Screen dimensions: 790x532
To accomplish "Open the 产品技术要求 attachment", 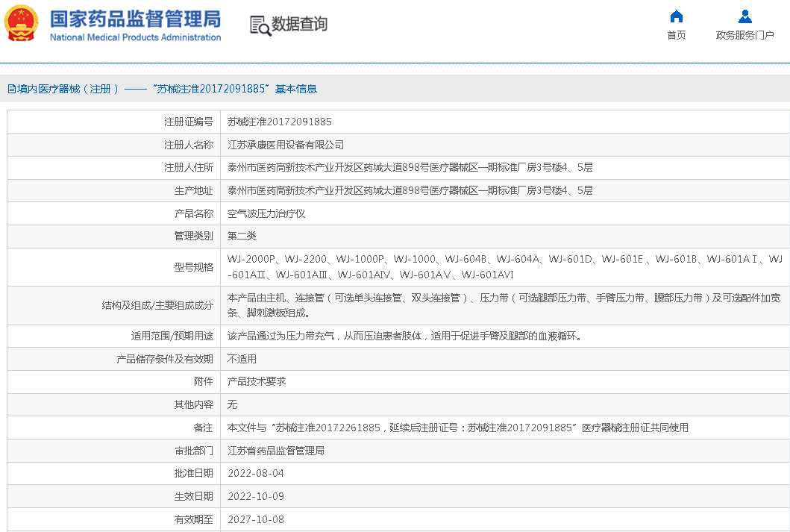I will point(256,381).
